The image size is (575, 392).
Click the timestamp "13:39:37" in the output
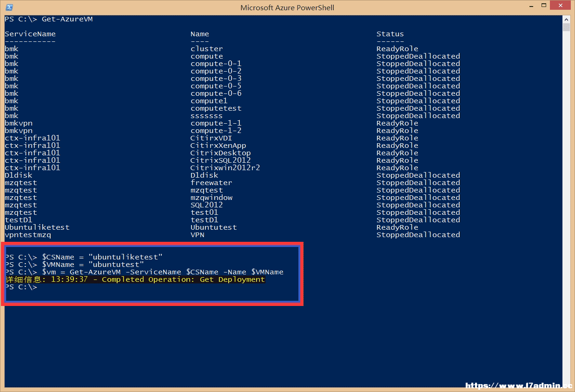[70, 279]
